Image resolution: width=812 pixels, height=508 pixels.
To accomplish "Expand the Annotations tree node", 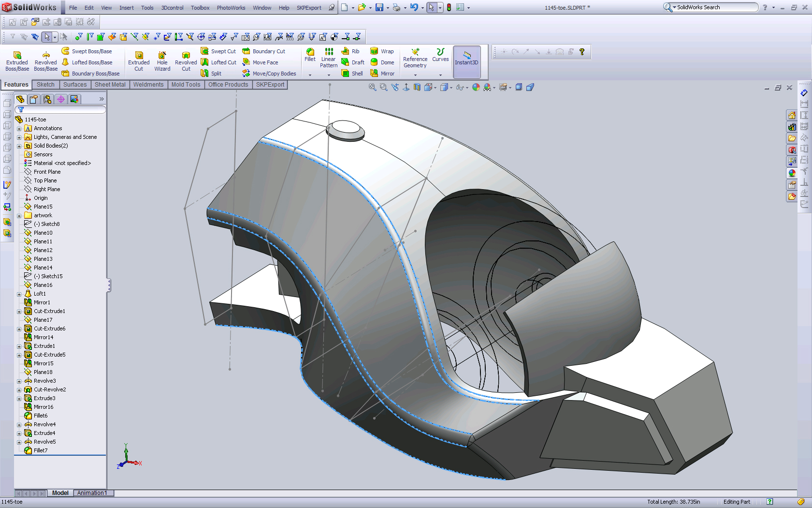I will 19,129.
